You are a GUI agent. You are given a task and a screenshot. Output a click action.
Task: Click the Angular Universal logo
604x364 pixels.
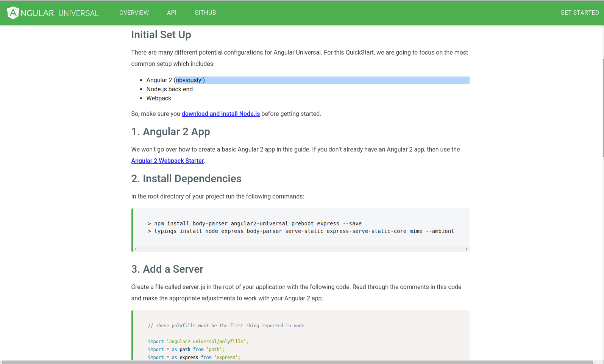coord(53,13)
